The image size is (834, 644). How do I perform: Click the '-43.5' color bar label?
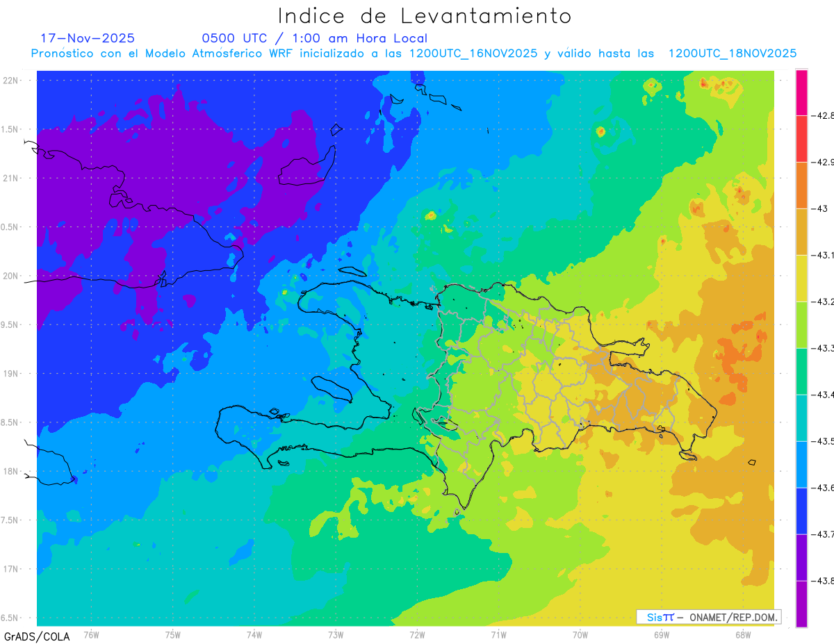[822, 441]
